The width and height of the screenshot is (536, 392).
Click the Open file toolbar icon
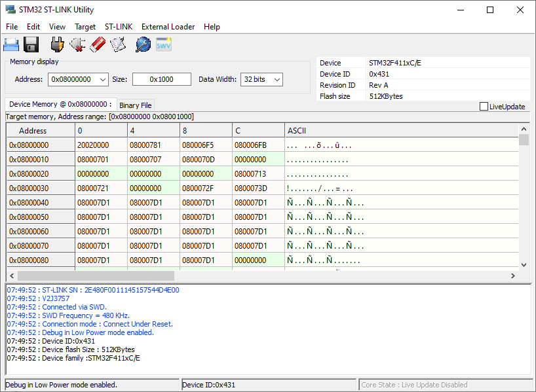11,45
